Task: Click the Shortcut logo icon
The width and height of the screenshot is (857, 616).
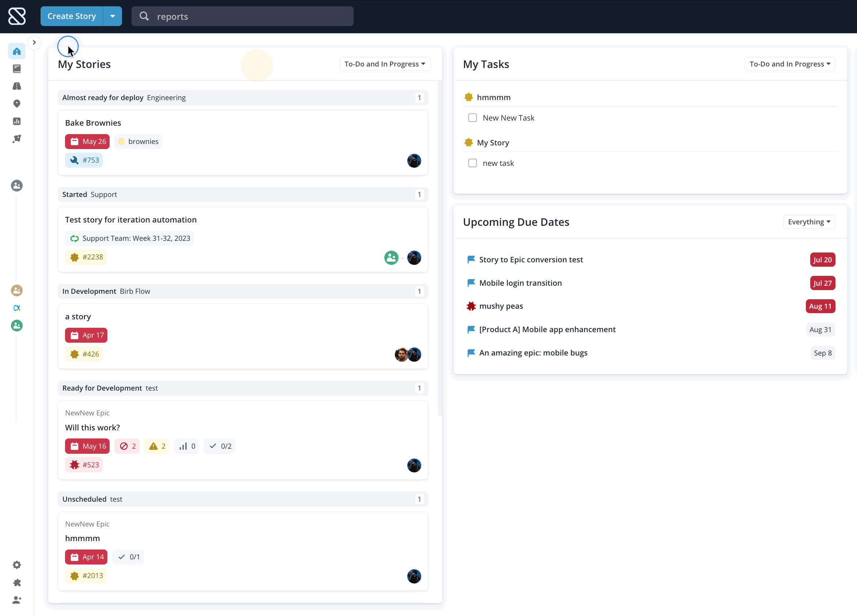Action: point(17,16)
